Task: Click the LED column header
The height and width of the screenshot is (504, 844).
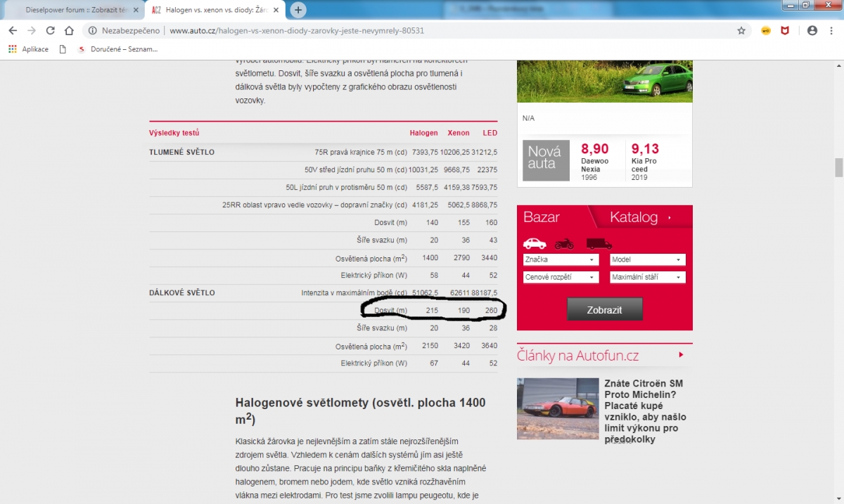Action: pyautogui.click(x=490, y=133)
